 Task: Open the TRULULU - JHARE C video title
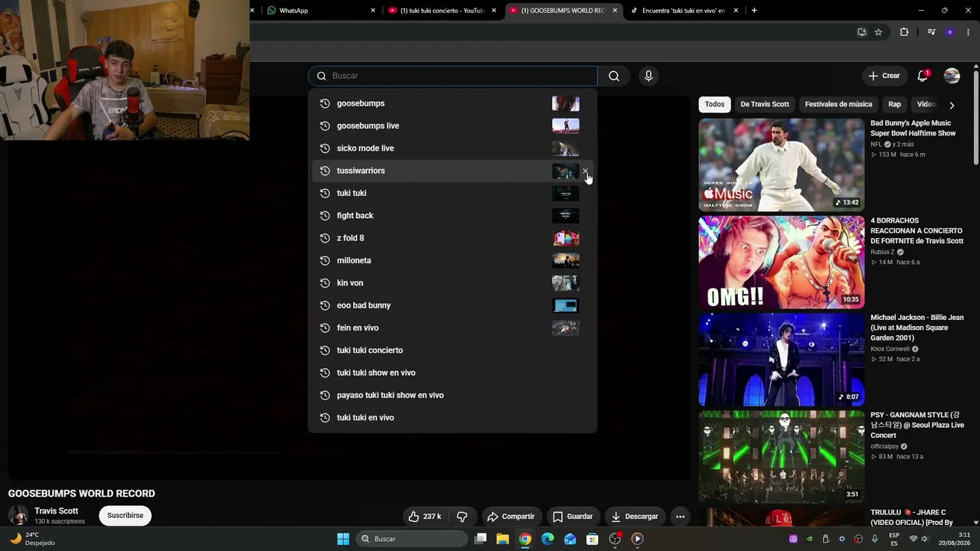tap(912, 517)
